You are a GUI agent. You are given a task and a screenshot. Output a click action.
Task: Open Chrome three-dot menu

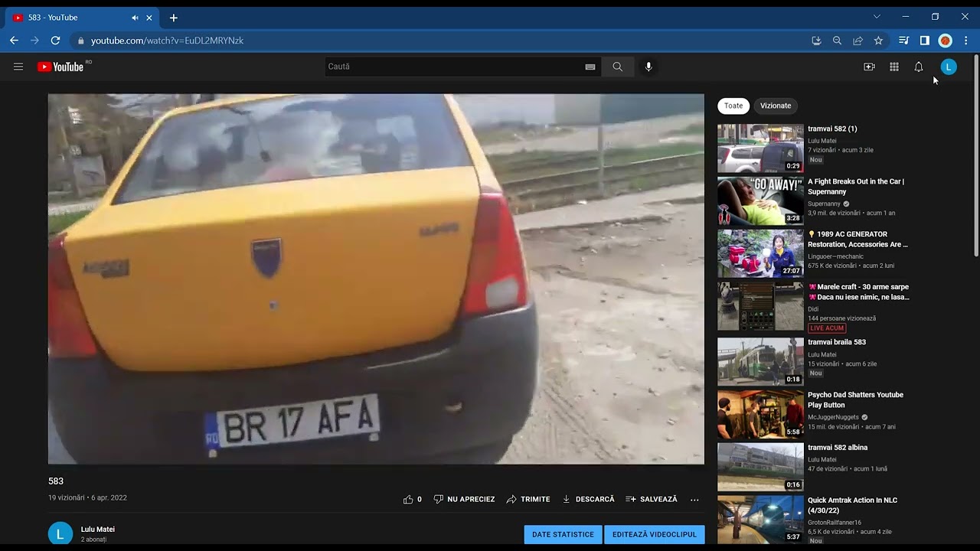coord(966,41)
